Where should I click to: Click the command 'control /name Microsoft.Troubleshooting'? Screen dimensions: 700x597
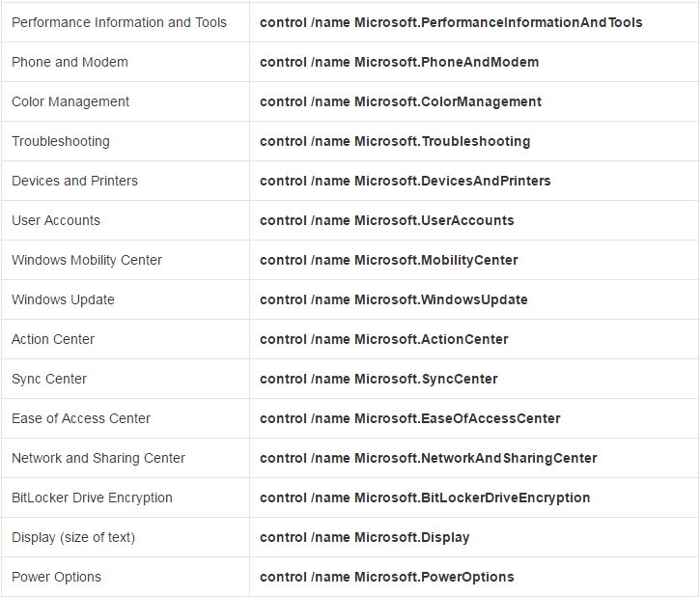coord(395,142)
